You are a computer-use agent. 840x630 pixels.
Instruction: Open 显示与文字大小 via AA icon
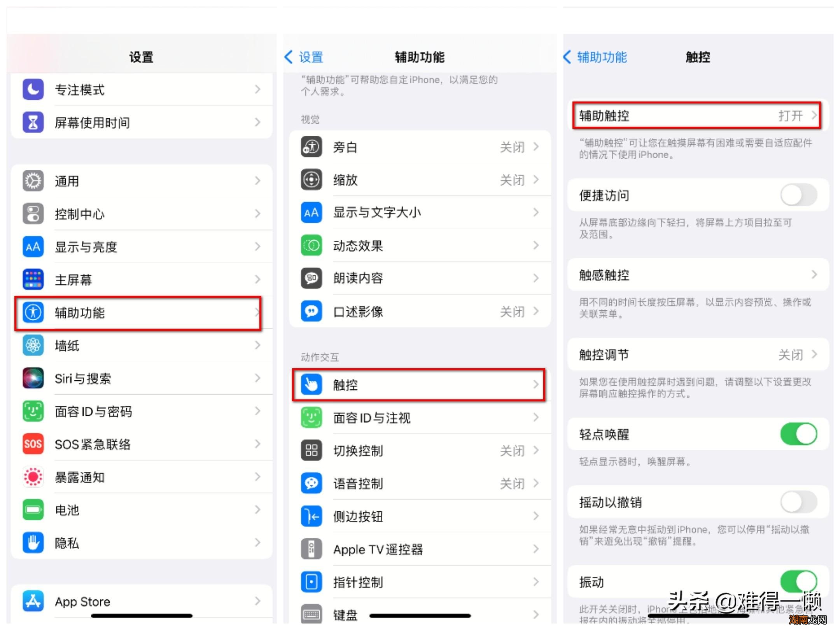point(311,213)
